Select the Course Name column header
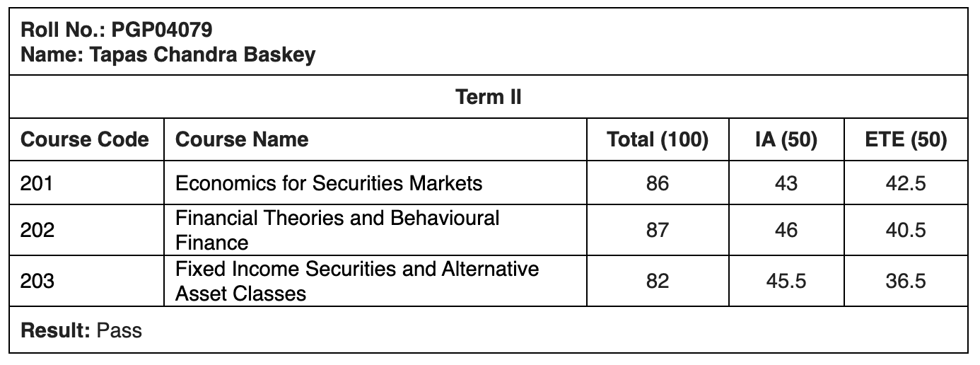 point(242,139)
